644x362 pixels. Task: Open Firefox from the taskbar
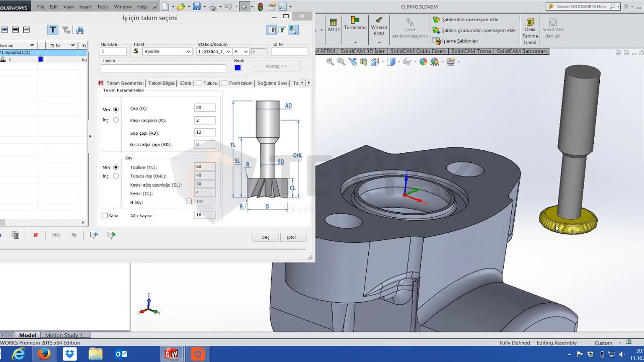(44, 354)
